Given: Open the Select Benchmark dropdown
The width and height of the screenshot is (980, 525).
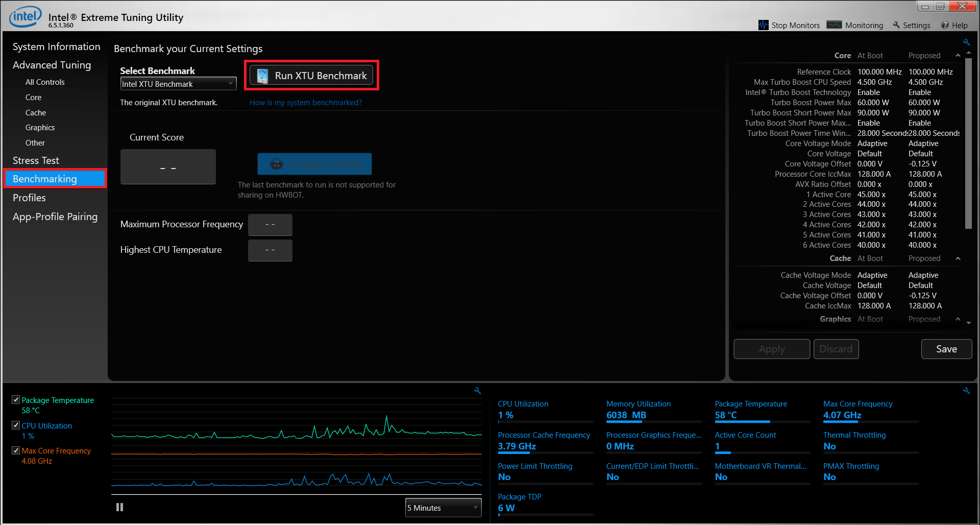Looking at the screenshot, I should [178, 84].
